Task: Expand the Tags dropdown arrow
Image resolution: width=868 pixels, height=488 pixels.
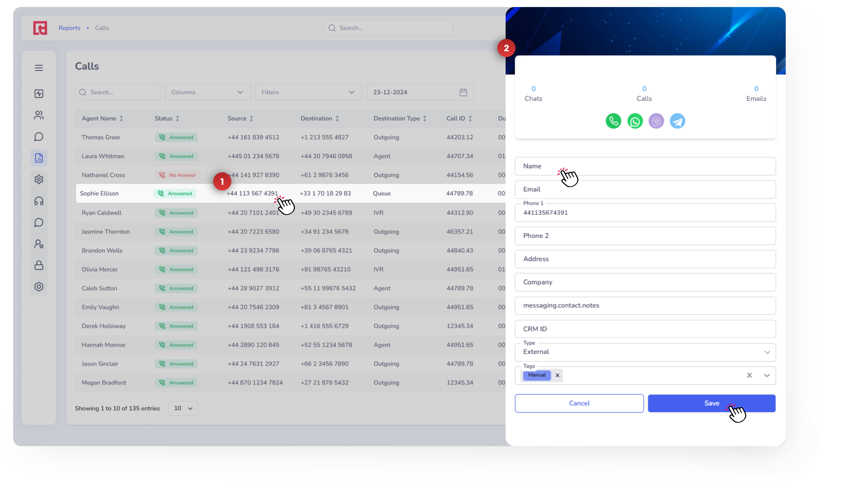Action: point(767,375)
